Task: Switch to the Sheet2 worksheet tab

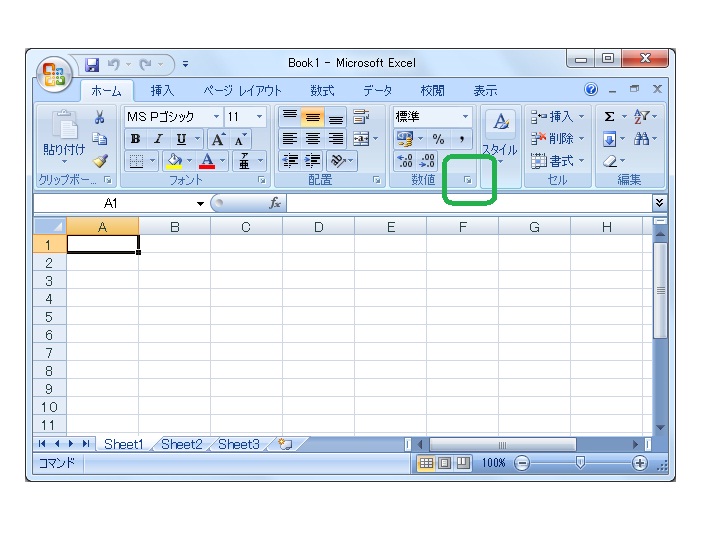Action: click(181, 444)
